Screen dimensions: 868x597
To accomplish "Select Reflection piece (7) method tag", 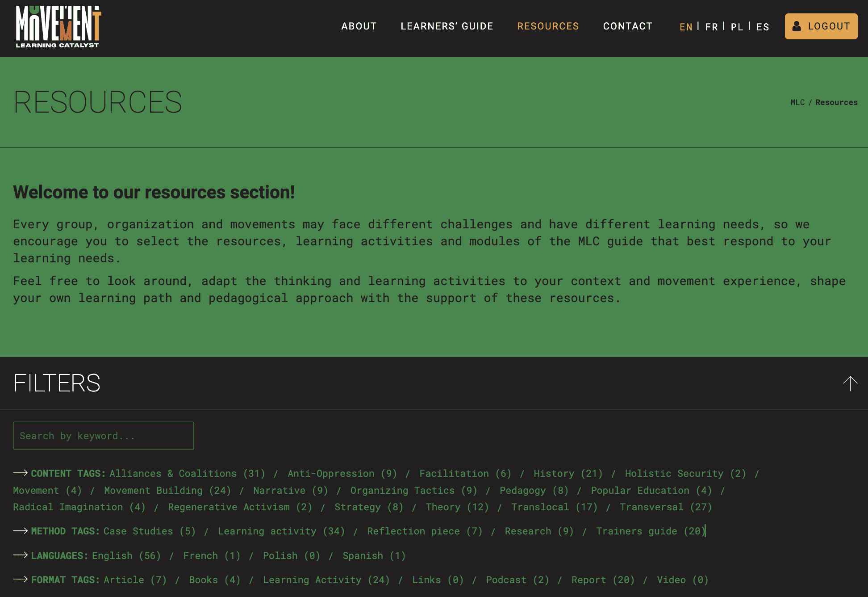I will click(425, 531).
